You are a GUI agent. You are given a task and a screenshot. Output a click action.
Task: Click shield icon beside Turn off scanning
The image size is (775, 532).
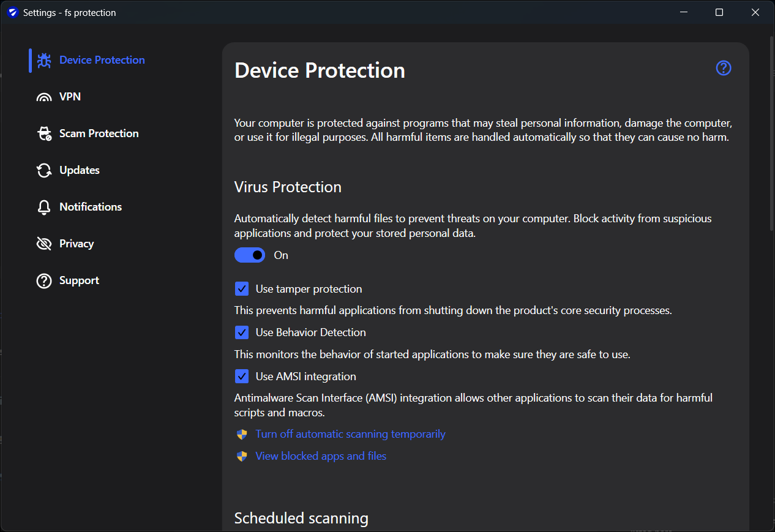coord(242,434)
